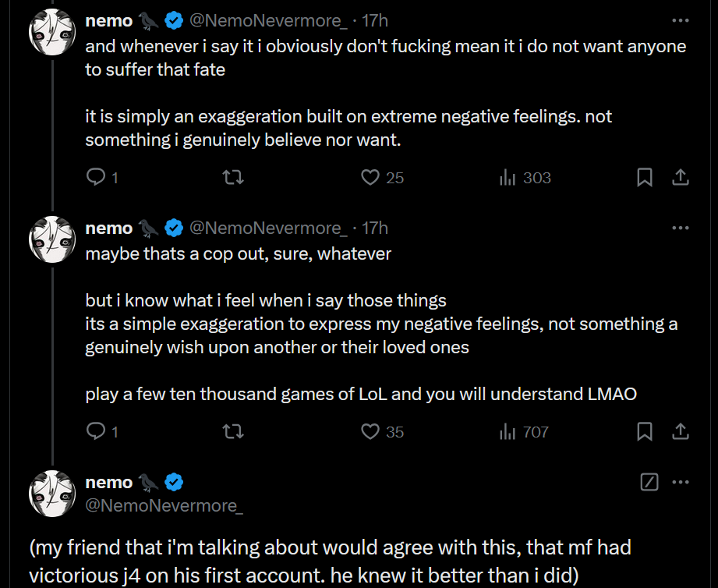Repost the tweet mentioning LoL games
Viewport: 718px width, 588px height.
[x=233, y=431]
